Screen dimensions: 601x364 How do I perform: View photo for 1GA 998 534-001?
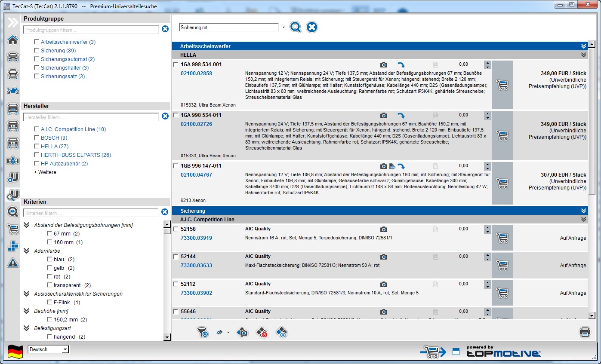384,65
